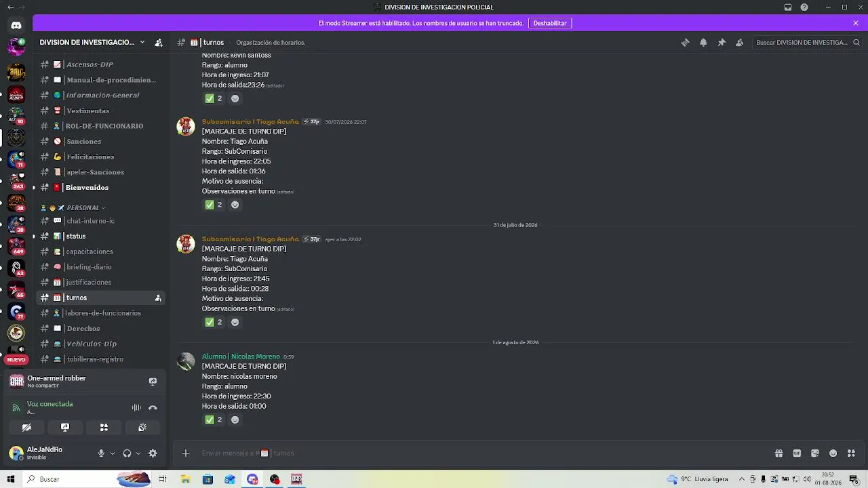The width and height of the screenshot is (868, 488).
Task: Open the emoji picker in message bar
Action: (833, 453)
